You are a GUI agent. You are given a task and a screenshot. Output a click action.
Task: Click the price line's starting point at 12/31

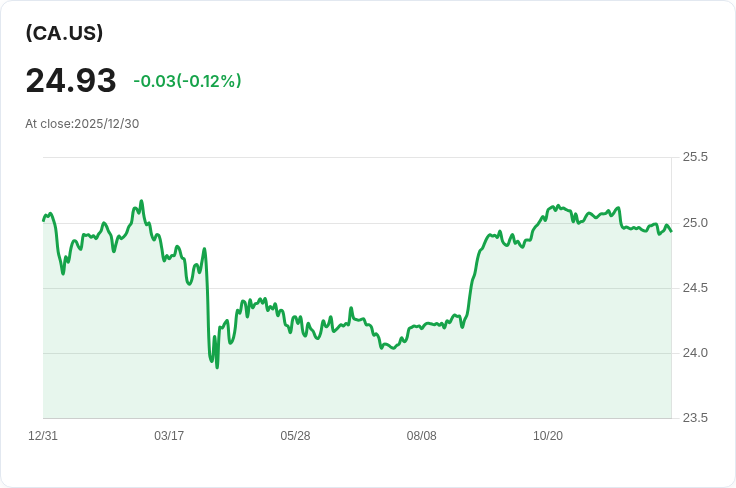[44, 219]
